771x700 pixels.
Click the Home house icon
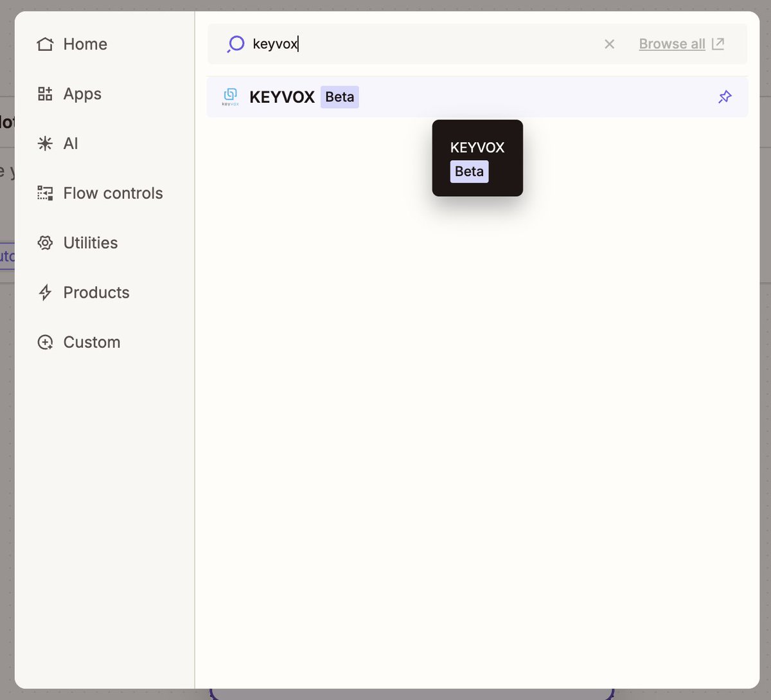[45, 44]
